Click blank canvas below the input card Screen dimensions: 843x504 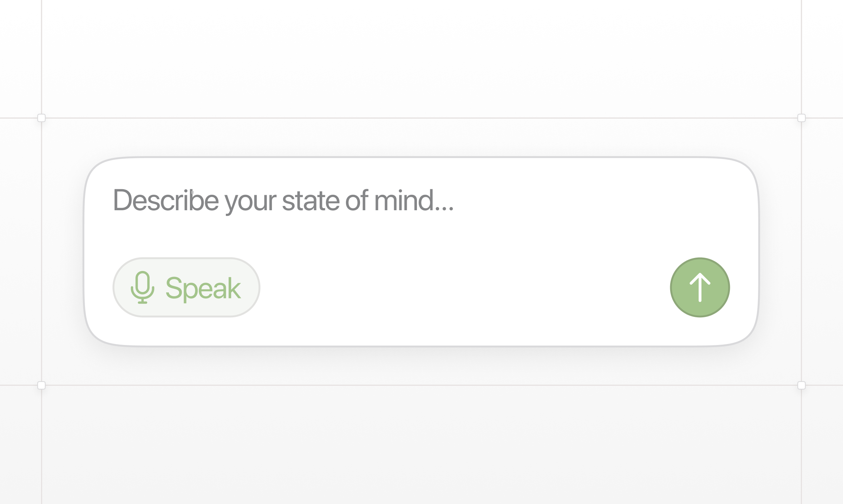pos(421,446)
